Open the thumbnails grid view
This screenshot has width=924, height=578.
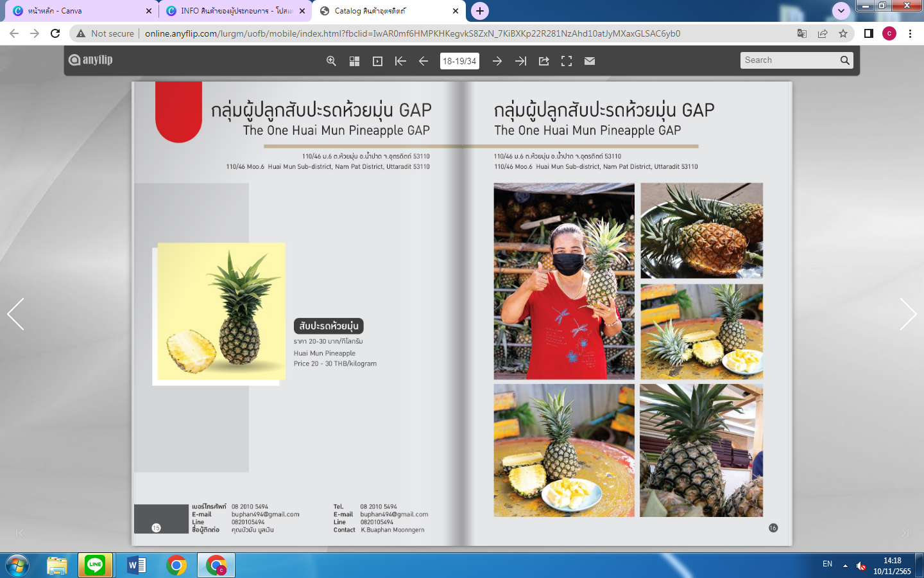[354, 61]
